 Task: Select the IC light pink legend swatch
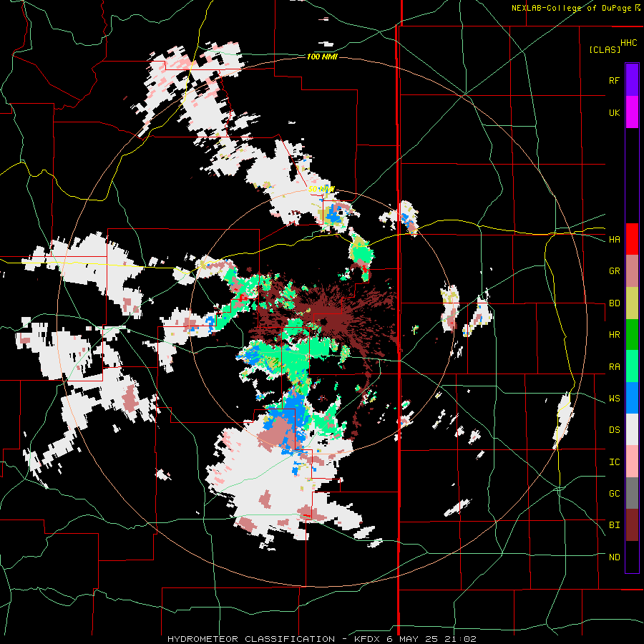pyautogui.click(x=632, y=462)
